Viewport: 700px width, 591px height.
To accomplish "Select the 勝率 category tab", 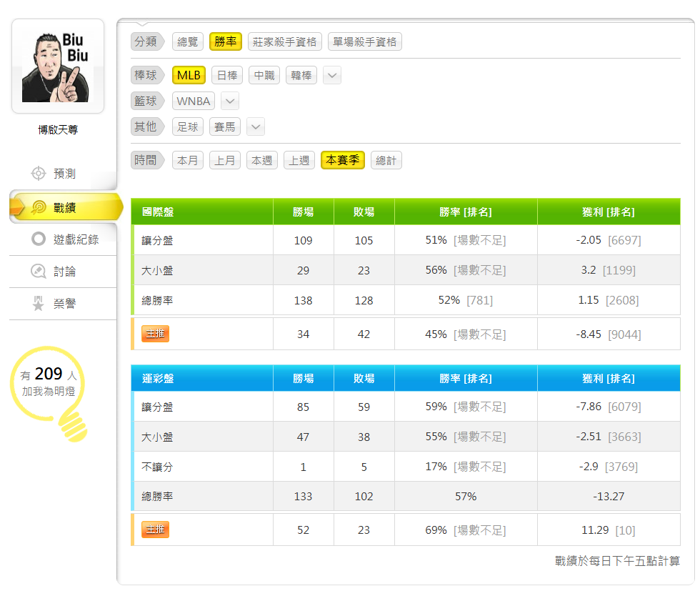I will tap(226, 41).
